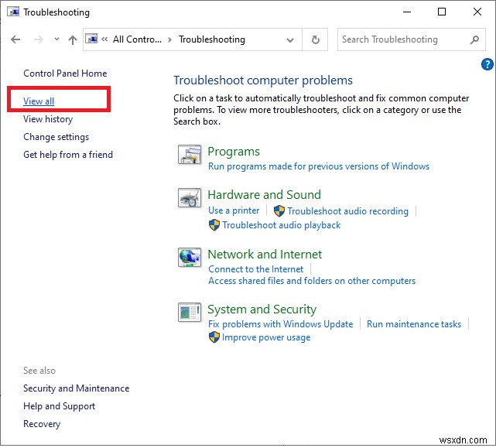
Task: Click the Network and Internet globe icon
Action: 189,257
